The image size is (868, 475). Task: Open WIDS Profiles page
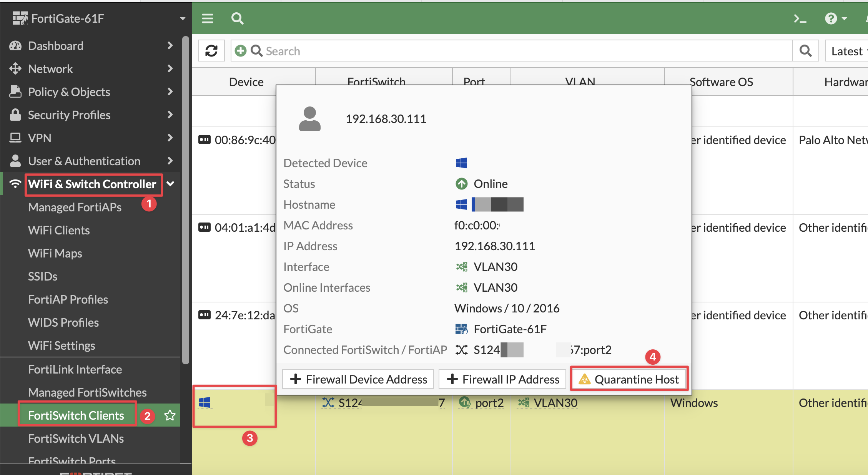[x=63, y=322]
